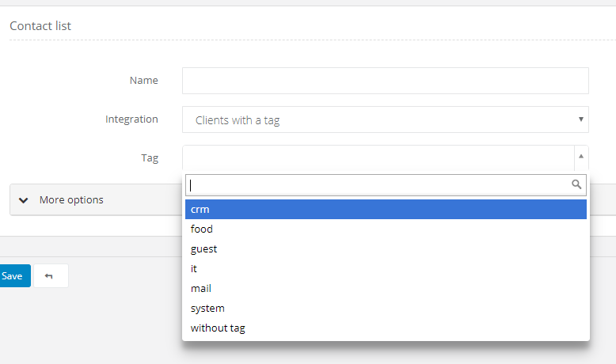
Task: Click the search magnifier icon in dropdown
Action: (x=576, y=184)
